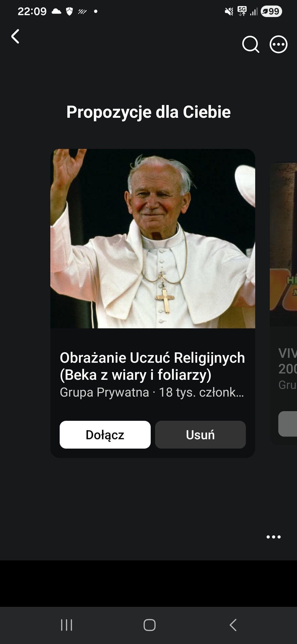Join the group with Dołącz button
Image resolution: width=297 pixels, height=644 pixels.
pos(105,435)
